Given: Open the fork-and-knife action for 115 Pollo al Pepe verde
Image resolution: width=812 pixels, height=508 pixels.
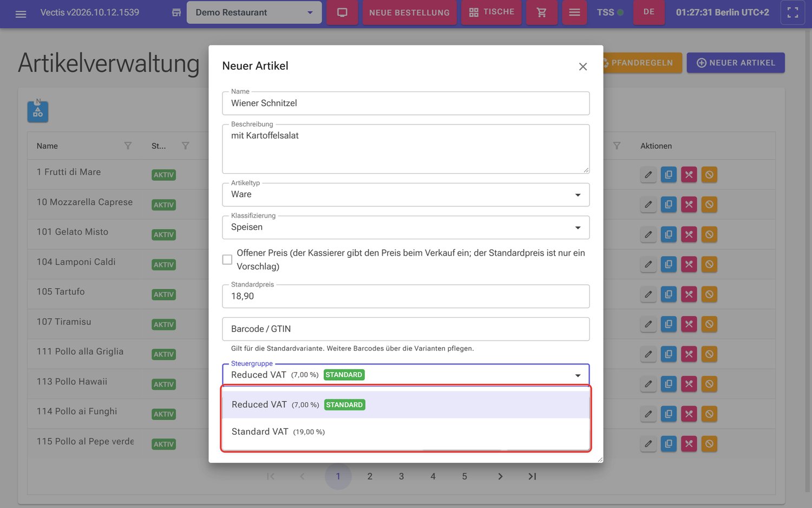Looking at the screenshot, I should click(689, 444).
